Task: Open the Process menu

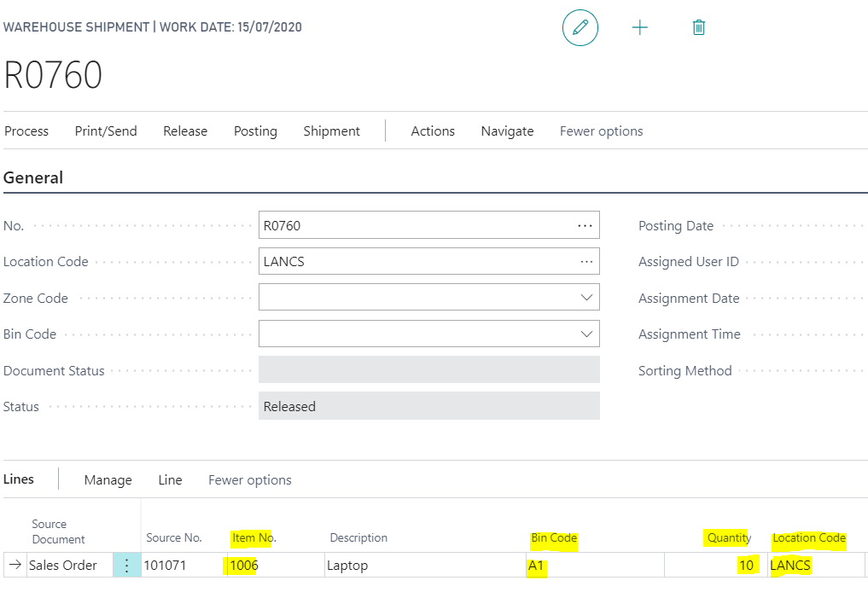Action: 26,131
